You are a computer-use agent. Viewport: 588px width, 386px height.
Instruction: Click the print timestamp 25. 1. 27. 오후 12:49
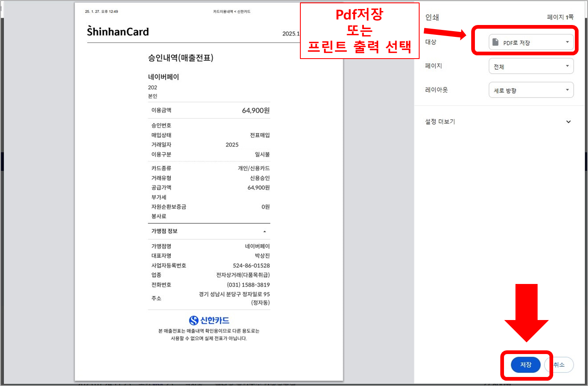102,11
